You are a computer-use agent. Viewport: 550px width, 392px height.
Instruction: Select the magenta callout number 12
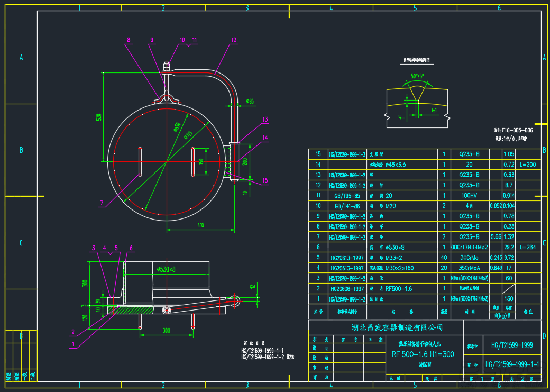coord(234,40)
